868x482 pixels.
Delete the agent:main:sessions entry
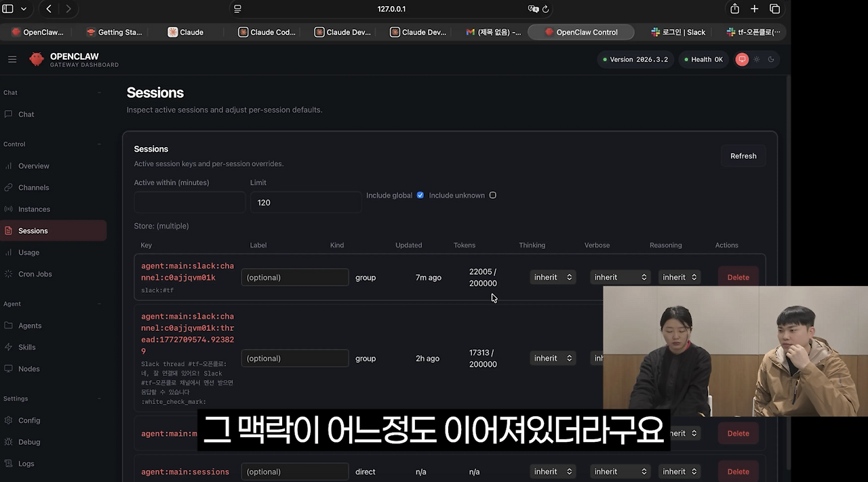pos(738,471)
